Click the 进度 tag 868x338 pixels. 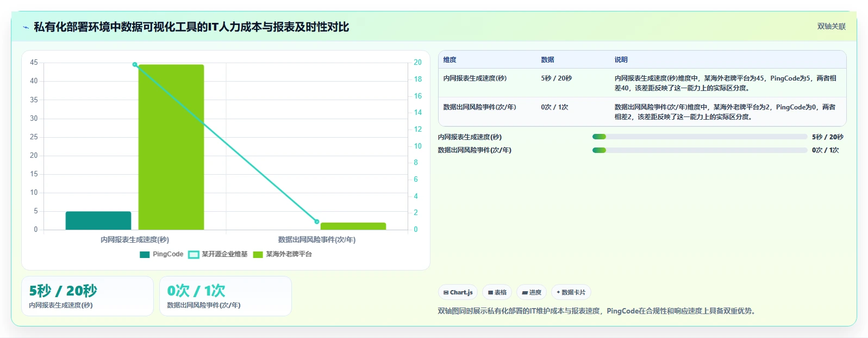[532, 292]
